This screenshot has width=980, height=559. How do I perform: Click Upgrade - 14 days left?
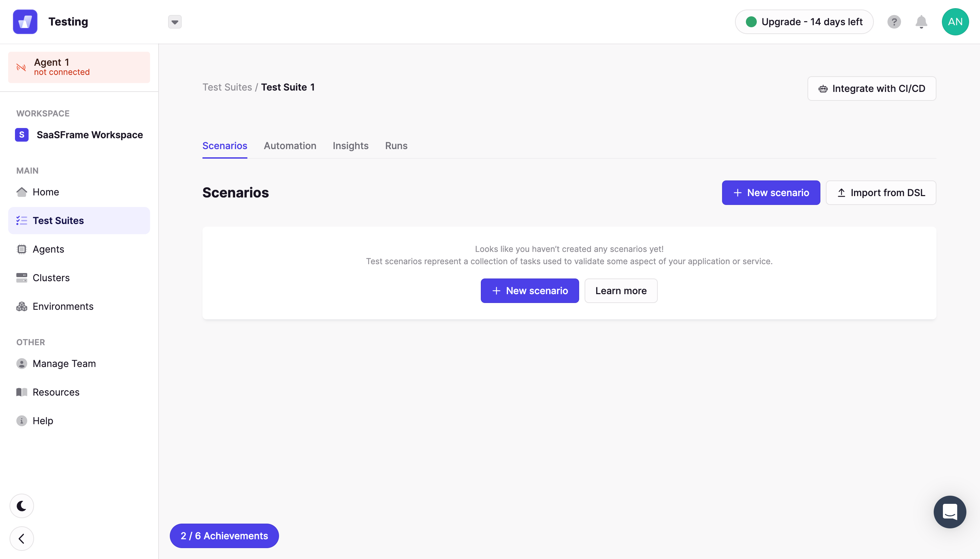point(804,22)
